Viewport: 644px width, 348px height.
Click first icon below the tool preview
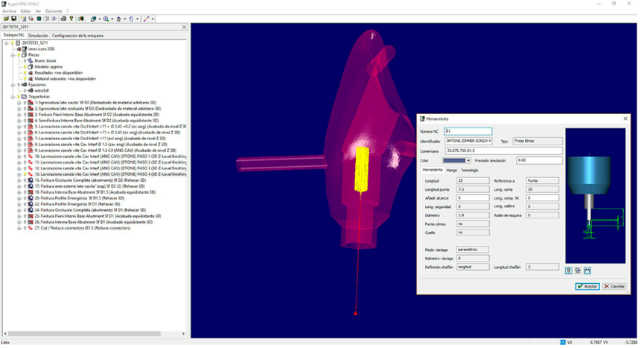pos(570,270)
